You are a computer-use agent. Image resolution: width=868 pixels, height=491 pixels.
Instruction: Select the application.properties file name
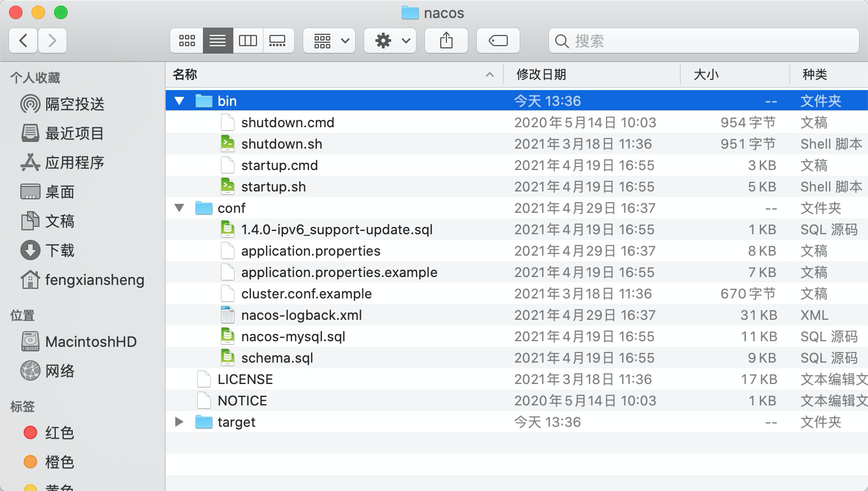pyautogui.click(x=311, y=251)
